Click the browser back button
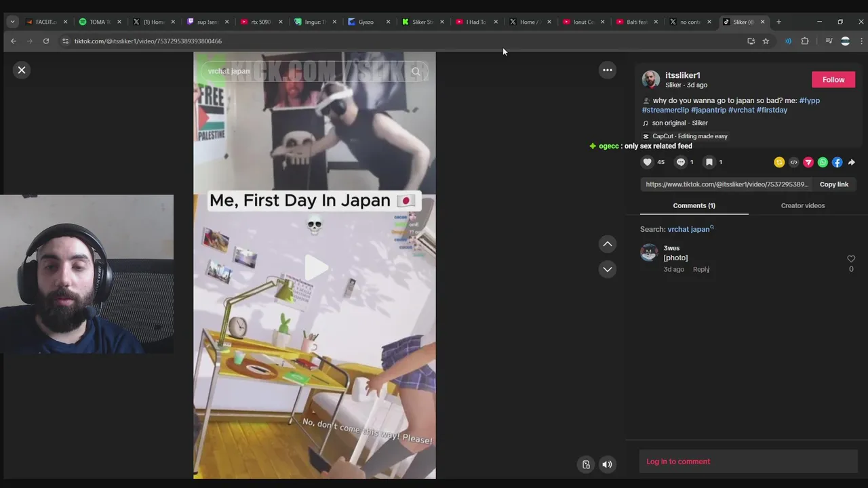Image resolution: width=868 pixels, height=488 pixels. pos(14,41)
